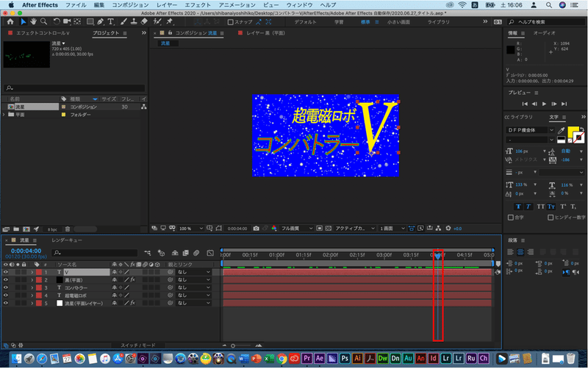Click the Frame Blending icon in timeline

click(x=186, y=253)
